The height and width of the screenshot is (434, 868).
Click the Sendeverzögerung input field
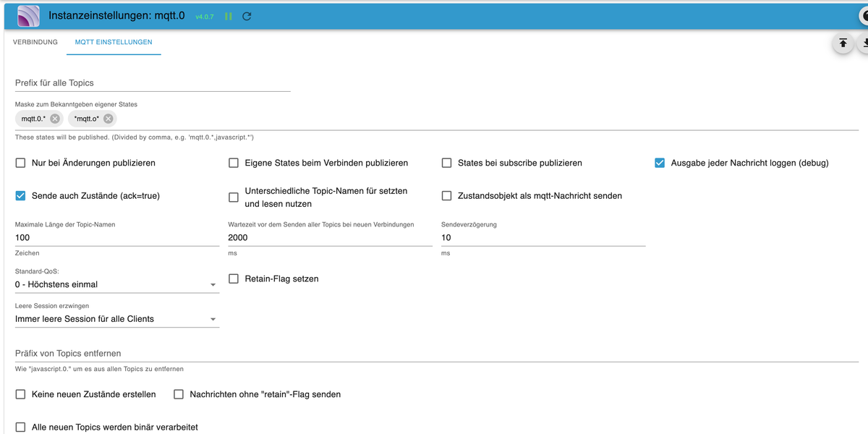tap(542, 237)
